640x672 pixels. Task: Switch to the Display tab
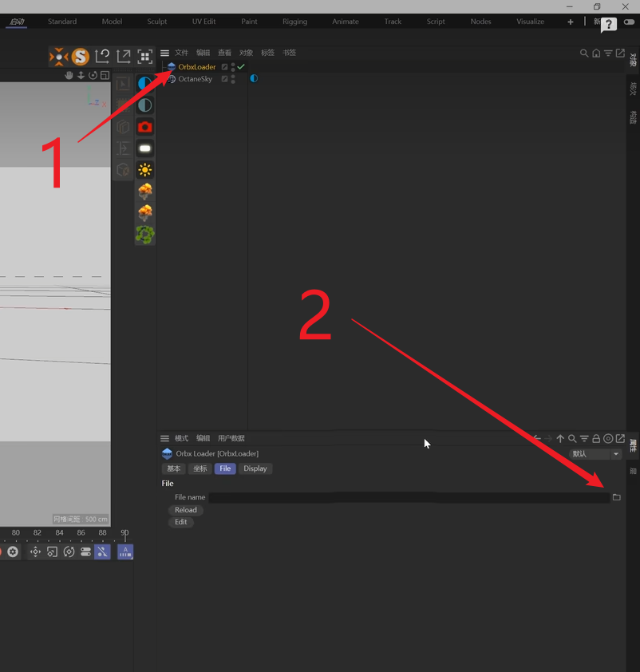coord(255,468)
